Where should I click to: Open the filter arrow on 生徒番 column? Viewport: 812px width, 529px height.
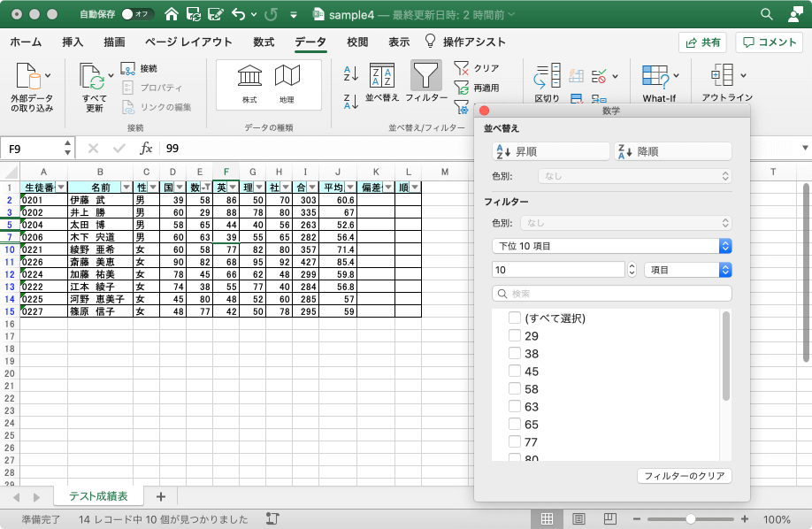61,187
